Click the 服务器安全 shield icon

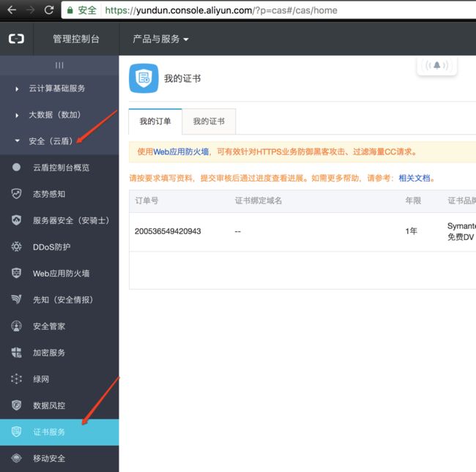(x=16, y=220)
